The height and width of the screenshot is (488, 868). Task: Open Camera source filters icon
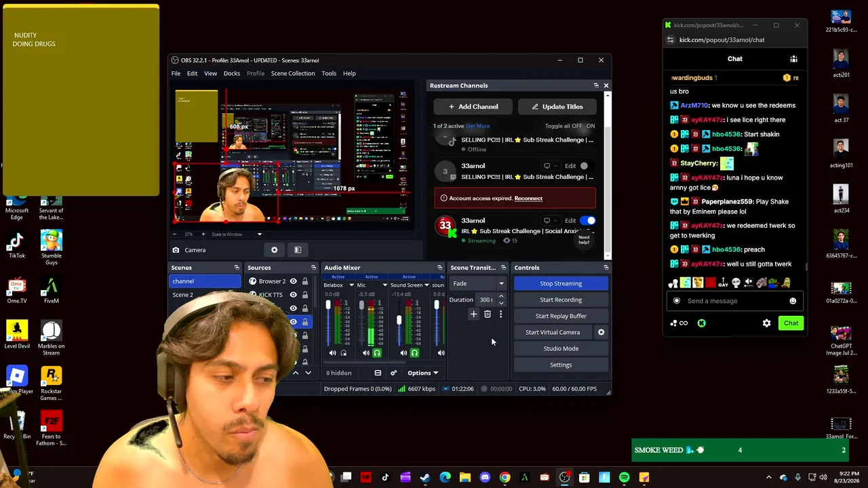298,250
